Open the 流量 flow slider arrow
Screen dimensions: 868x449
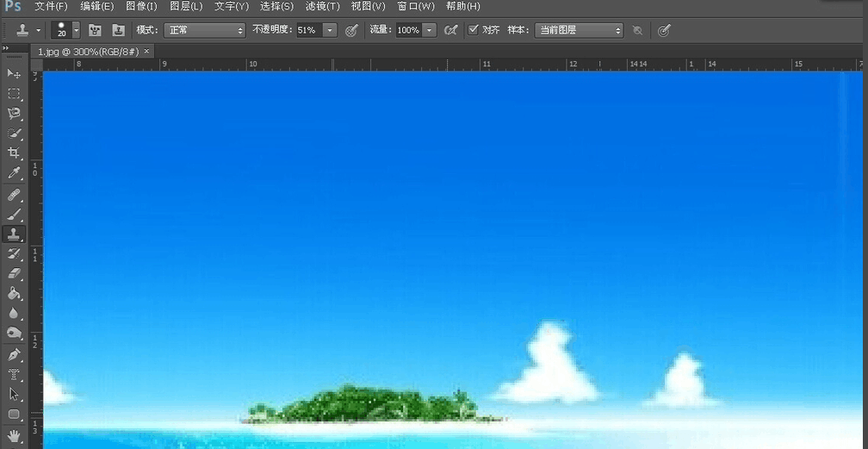[x=430, y=30]
